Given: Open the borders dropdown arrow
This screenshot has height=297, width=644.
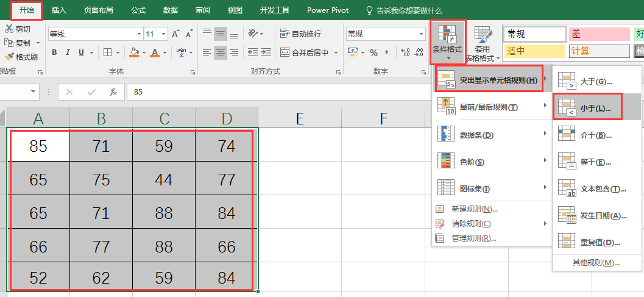Looking at the screenshot, I should [118, 53].
